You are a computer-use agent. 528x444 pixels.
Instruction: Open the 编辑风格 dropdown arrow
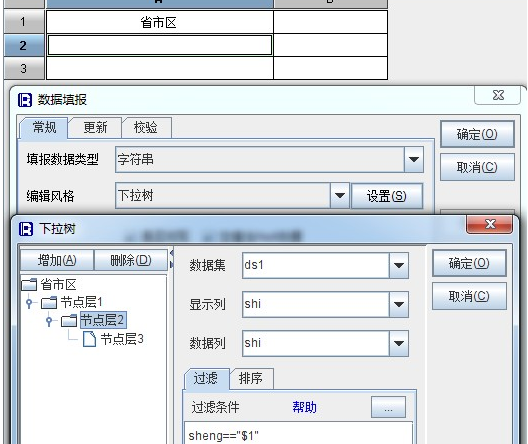click(340, 195)
